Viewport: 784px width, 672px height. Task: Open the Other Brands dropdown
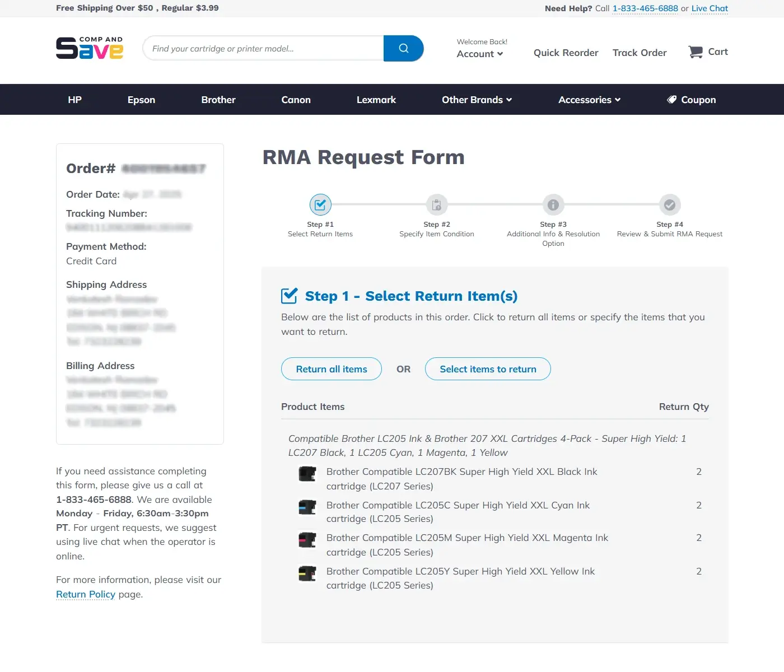click(x=477, y=99)
